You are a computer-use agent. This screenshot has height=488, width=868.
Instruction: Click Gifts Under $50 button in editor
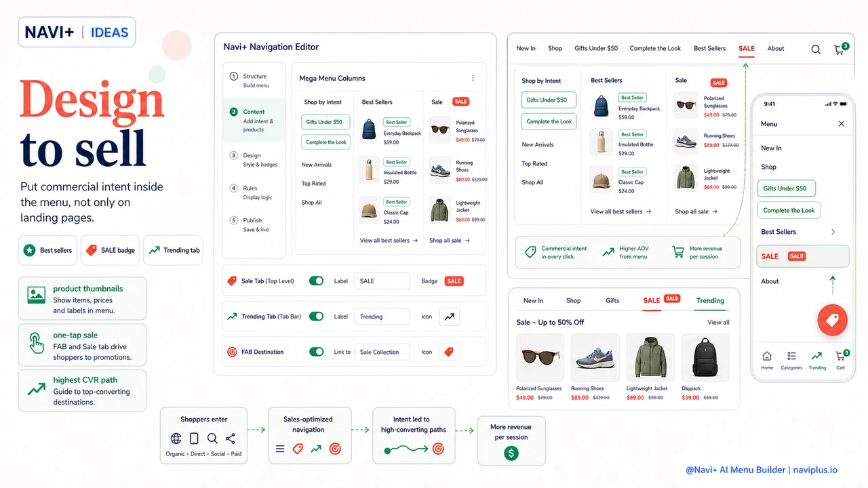[325, 122]
